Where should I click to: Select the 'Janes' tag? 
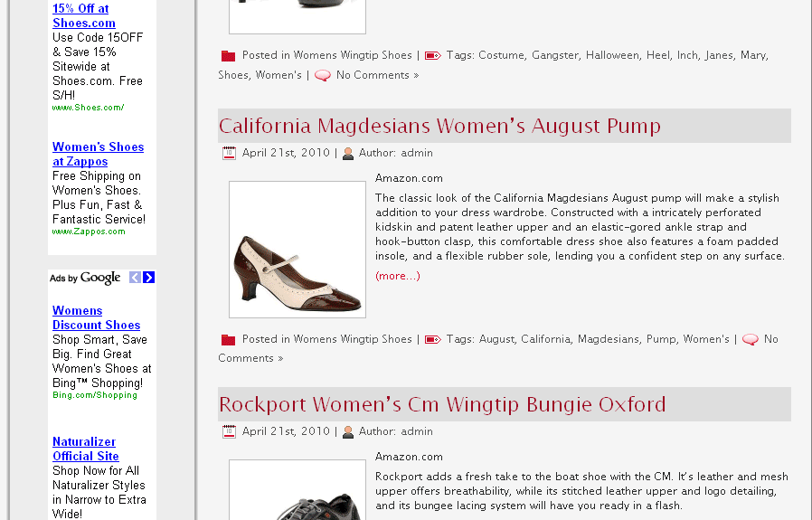[719, 55]
